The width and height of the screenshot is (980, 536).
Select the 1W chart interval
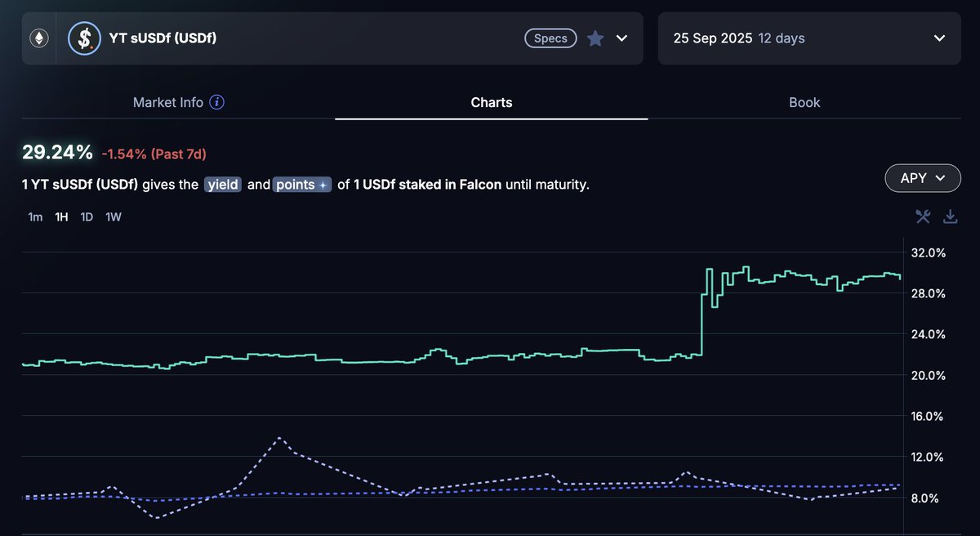[x=114, y=217]
